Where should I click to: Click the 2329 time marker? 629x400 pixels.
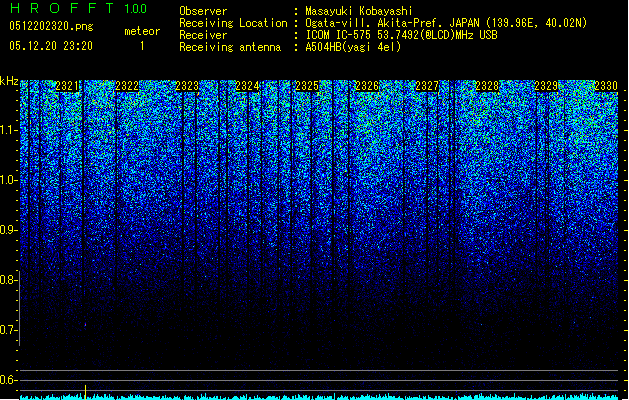coord(546,86)
